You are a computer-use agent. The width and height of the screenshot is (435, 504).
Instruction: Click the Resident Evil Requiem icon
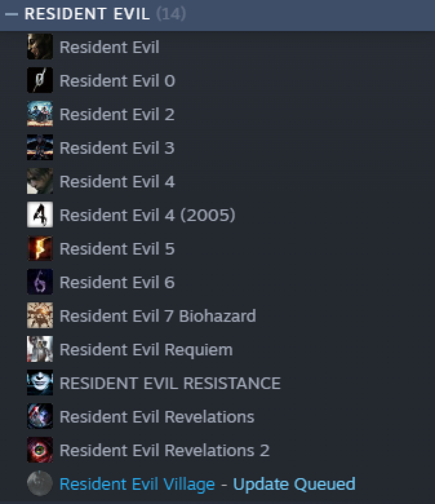(x=40, y=349)
